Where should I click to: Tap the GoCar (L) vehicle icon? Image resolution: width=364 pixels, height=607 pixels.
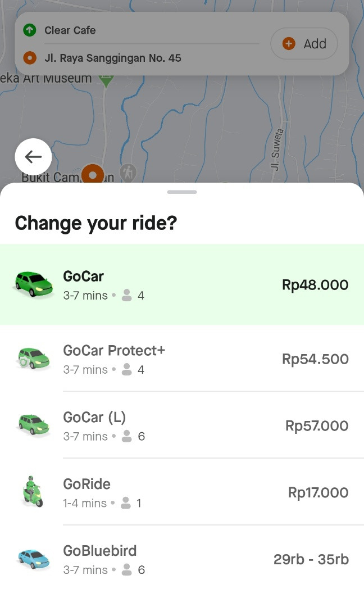click(33, 425)
